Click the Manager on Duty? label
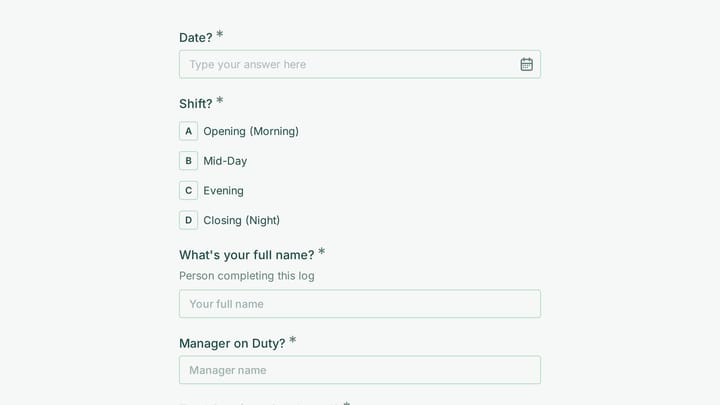 click(232, 343)
